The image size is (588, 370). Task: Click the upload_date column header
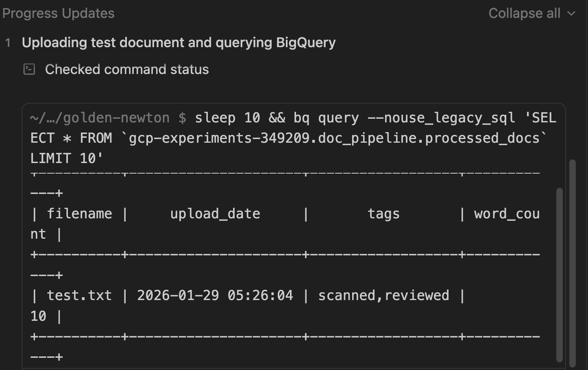pos(215,214)
